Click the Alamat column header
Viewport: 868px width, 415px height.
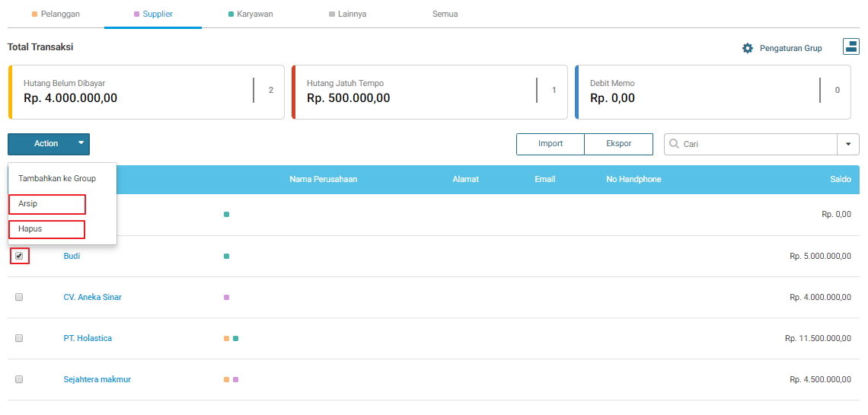click(x=465, y=179)
